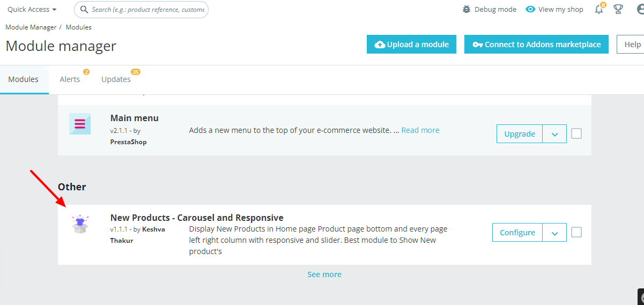The image size is (644, 305).
Task: Click the Other section heading
Action: [x=72, y=187]
